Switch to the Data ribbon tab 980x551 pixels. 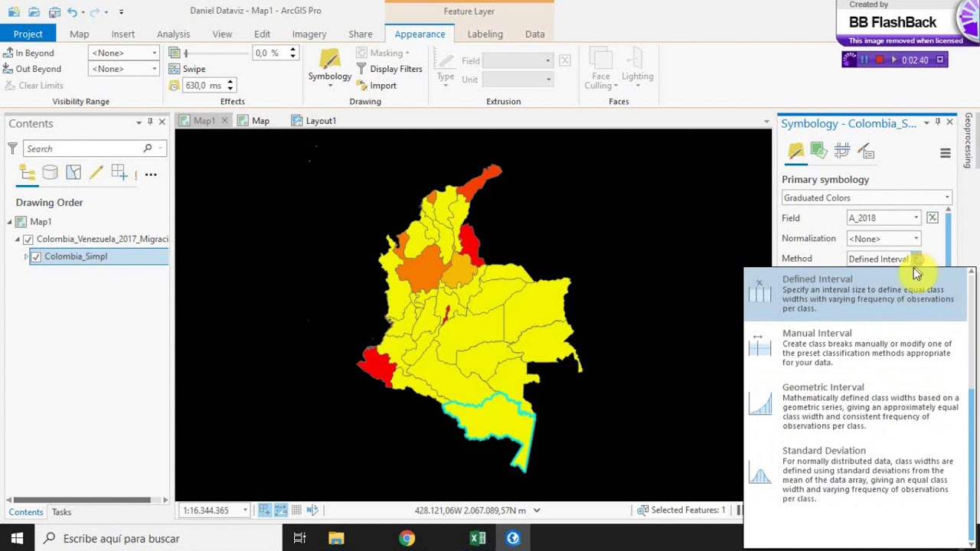(534, 34)
